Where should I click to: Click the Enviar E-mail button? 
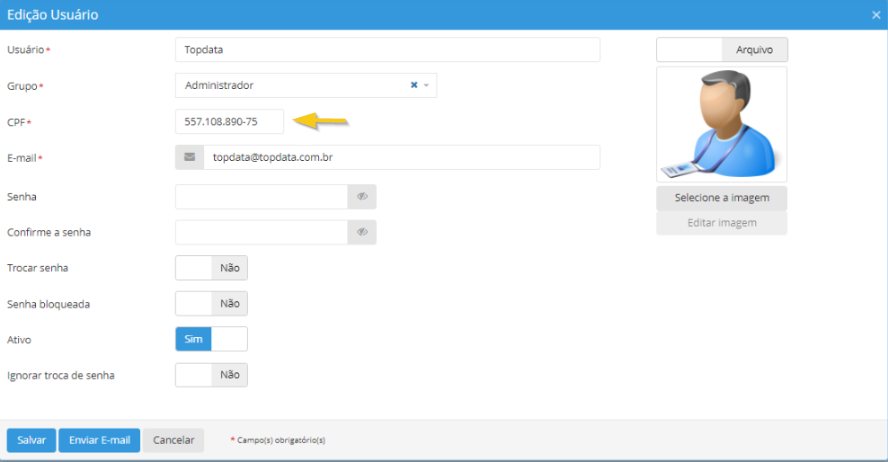[x=99, y=441]
